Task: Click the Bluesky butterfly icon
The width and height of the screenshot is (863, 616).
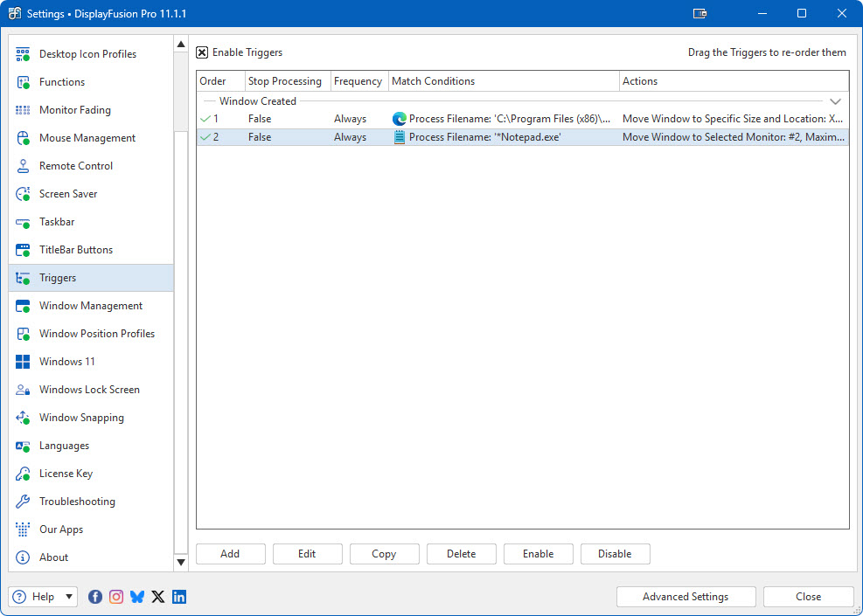Action: click(137, 597)
